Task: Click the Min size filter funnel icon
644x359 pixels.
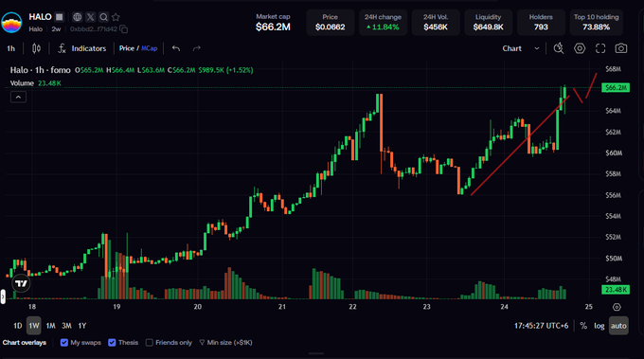Action: [202, 343]
